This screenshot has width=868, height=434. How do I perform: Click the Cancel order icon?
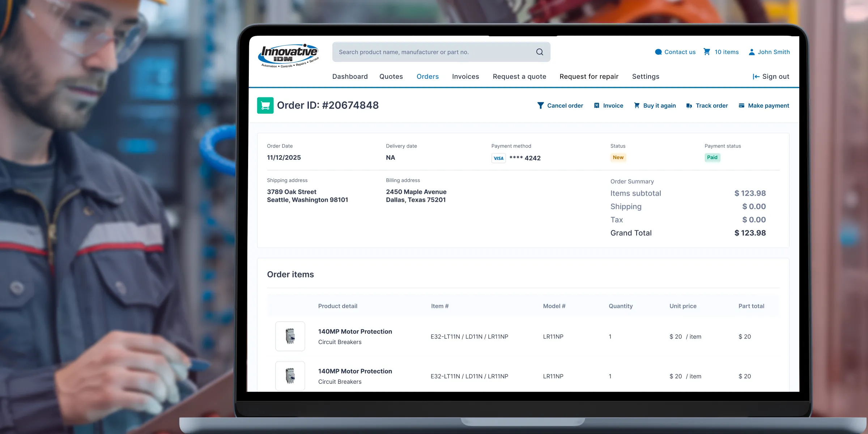tap(540, 106)
